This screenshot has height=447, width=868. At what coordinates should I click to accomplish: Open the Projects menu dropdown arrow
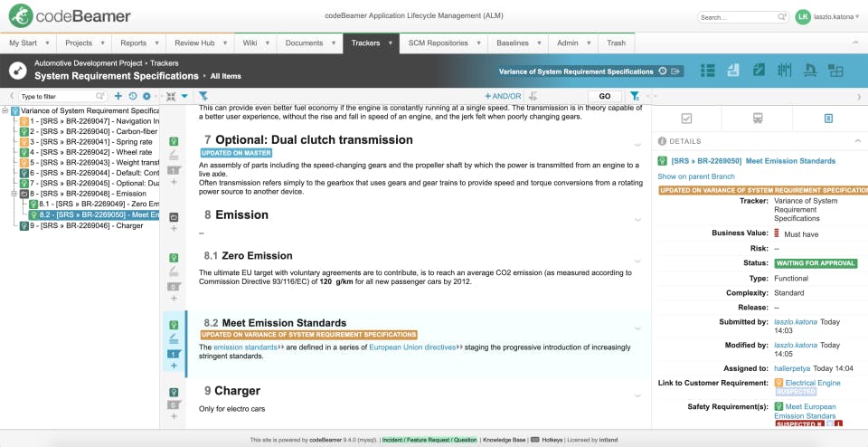click(x=102, y=43)
